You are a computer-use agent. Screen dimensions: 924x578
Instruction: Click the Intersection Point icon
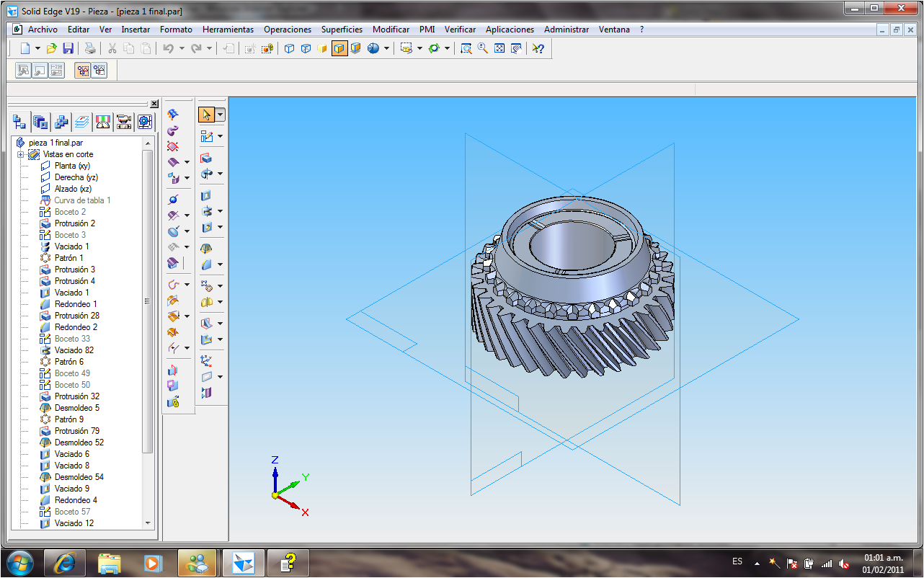click(173, 200)
